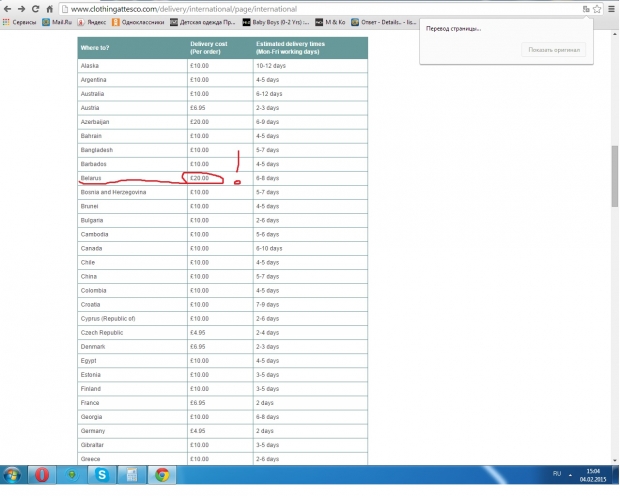Click the browser back arrow
This screenshot has height=496, width=620.
pyautogui.click(x=8, y=9)
